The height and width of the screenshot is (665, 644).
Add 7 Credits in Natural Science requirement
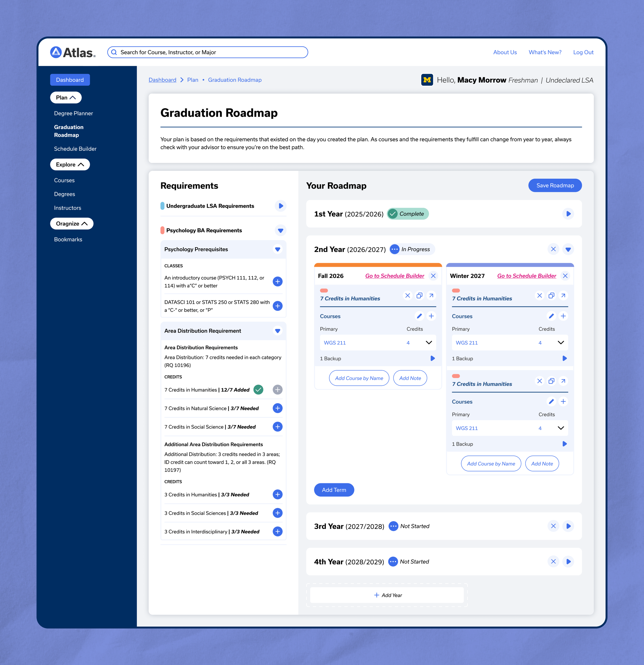point(277,408)
